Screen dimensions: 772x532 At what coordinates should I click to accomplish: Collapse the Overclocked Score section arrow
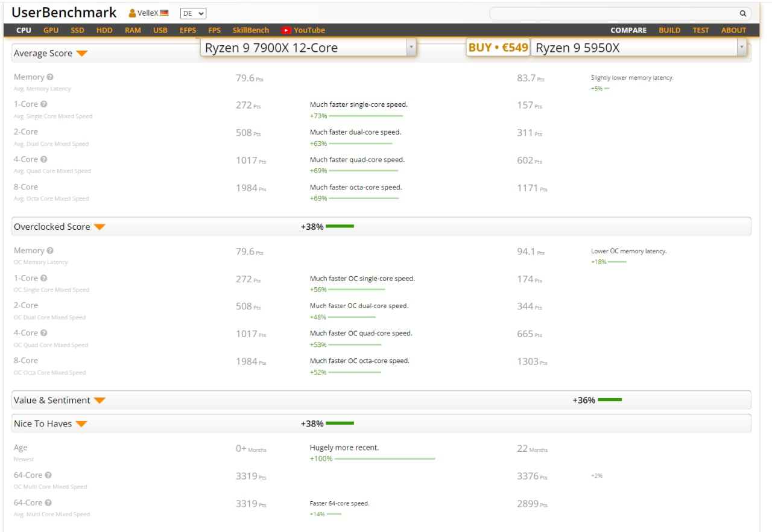pos(100,227)
